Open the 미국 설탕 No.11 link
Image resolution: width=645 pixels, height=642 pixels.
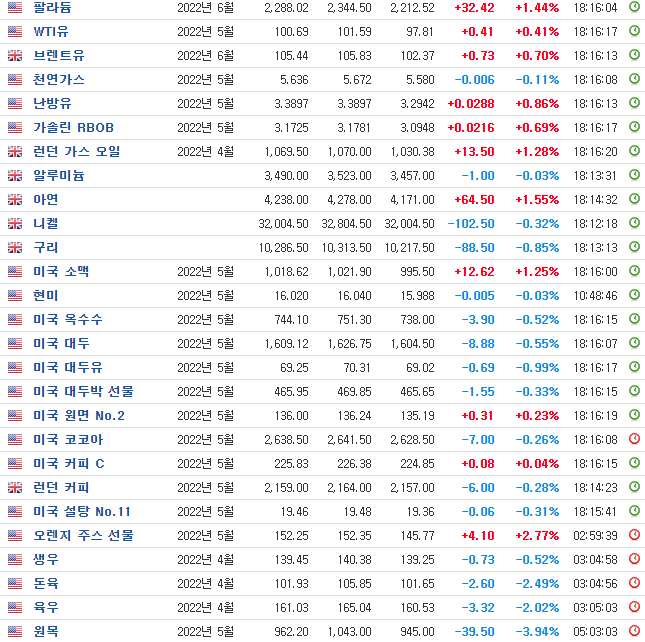point(82,511)
